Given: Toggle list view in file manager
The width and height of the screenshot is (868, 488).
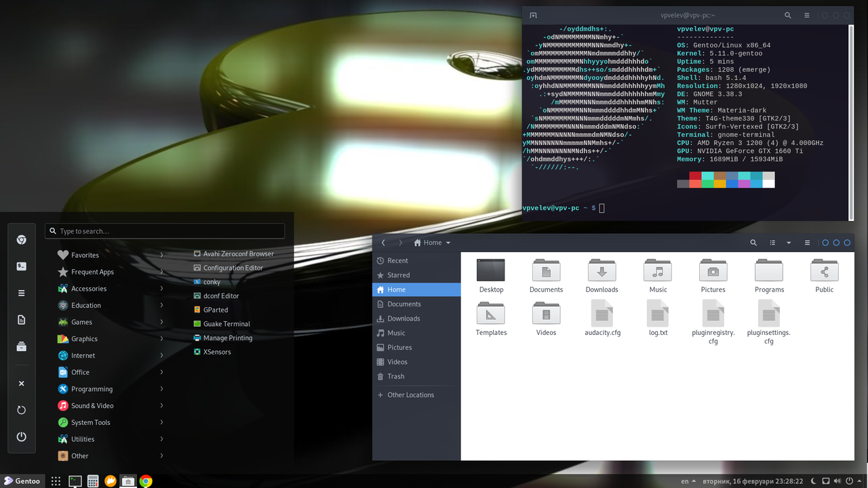Looking at the screenshot, I should pyautogui.click(x=772, y=243).
